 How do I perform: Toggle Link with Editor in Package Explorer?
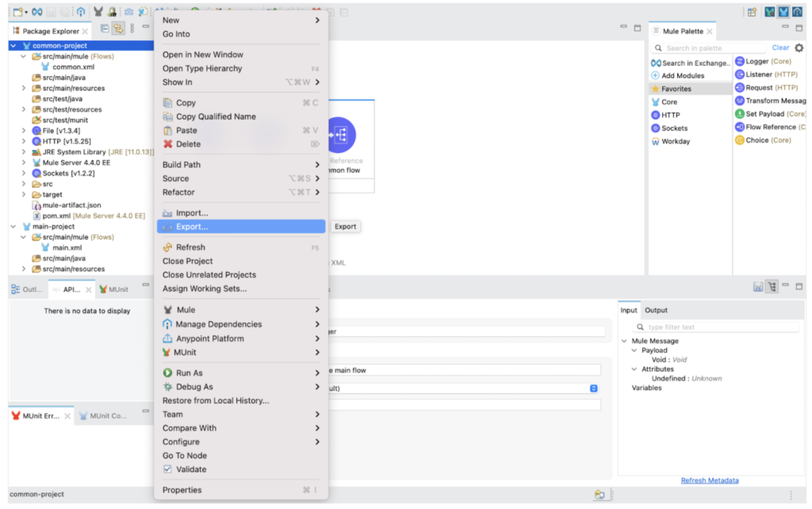pyautogui.click(x=118, y=29)
